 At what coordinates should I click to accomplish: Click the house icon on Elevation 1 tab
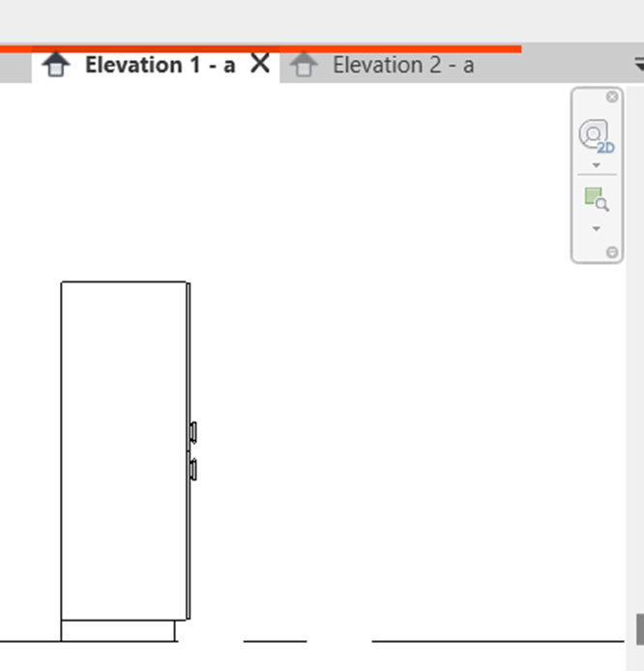(56, 64)
